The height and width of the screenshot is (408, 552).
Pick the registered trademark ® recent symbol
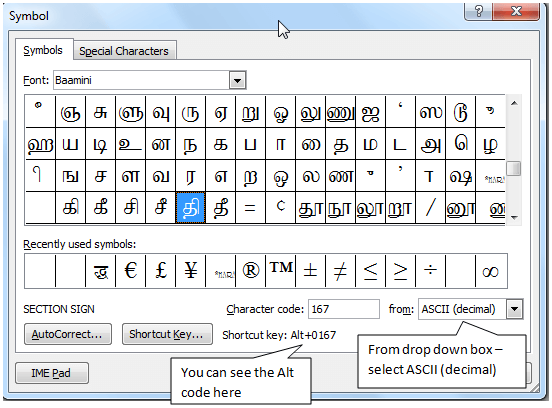(x=250, y=271)
